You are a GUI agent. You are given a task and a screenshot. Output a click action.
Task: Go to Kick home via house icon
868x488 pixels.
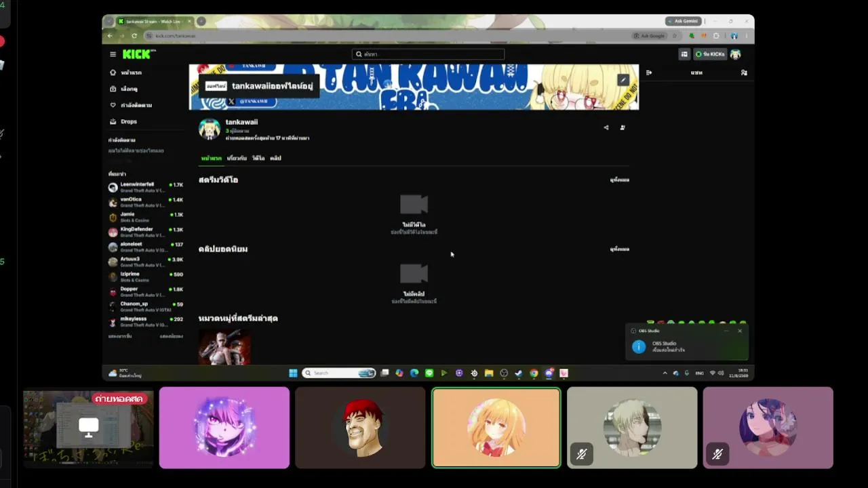tap(113, 73)
